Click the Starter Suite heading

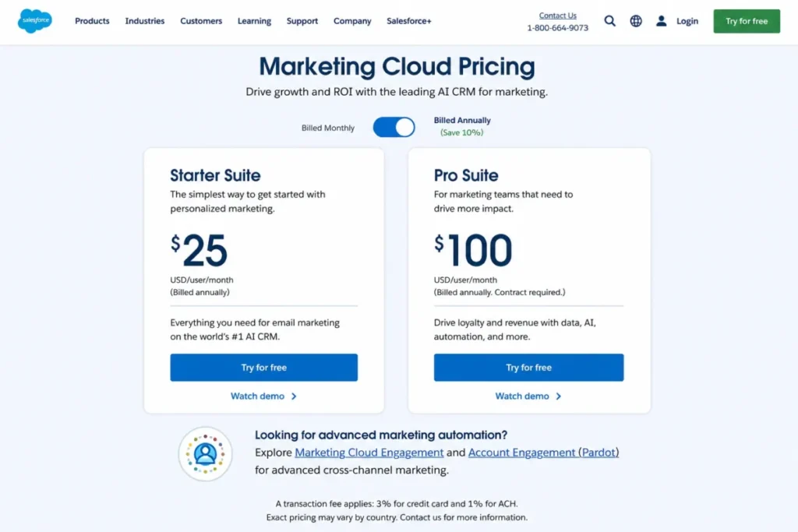[215, 175]
